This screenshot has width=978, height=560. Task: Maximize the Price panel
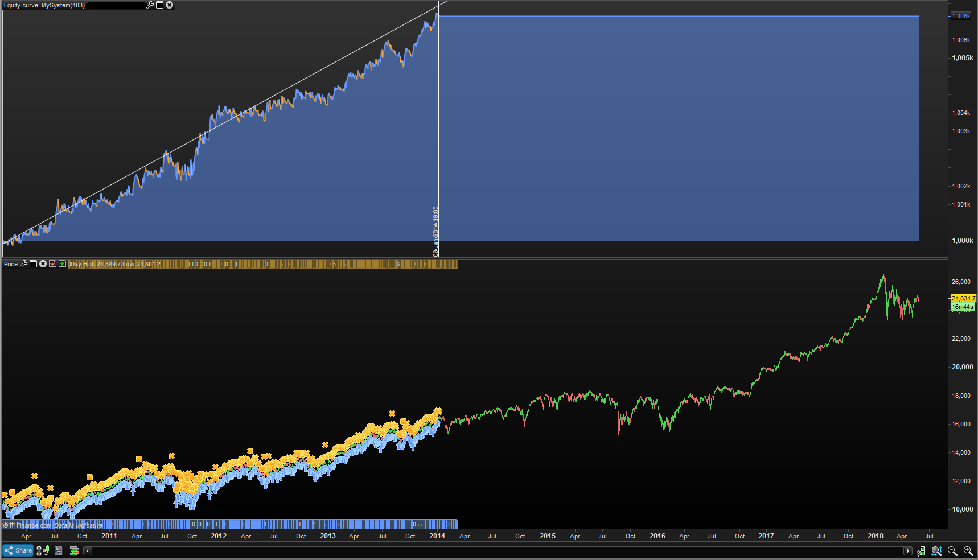(x=34, y=264)
